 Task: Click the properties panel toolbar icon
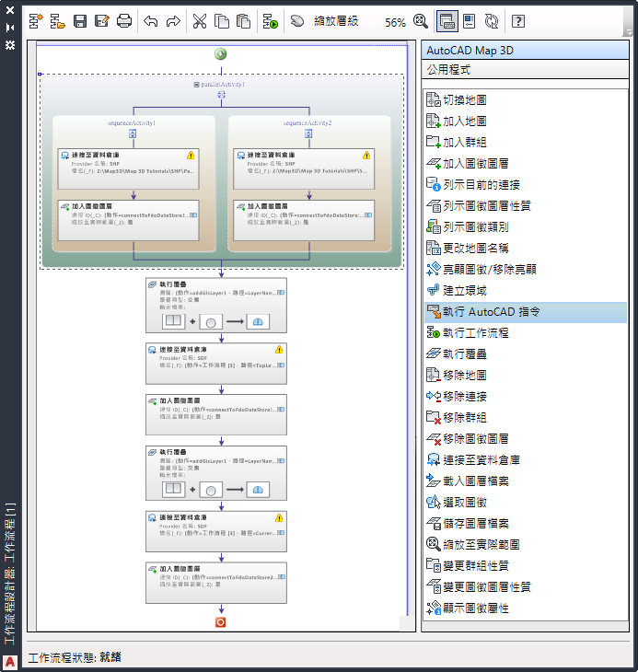470,21
